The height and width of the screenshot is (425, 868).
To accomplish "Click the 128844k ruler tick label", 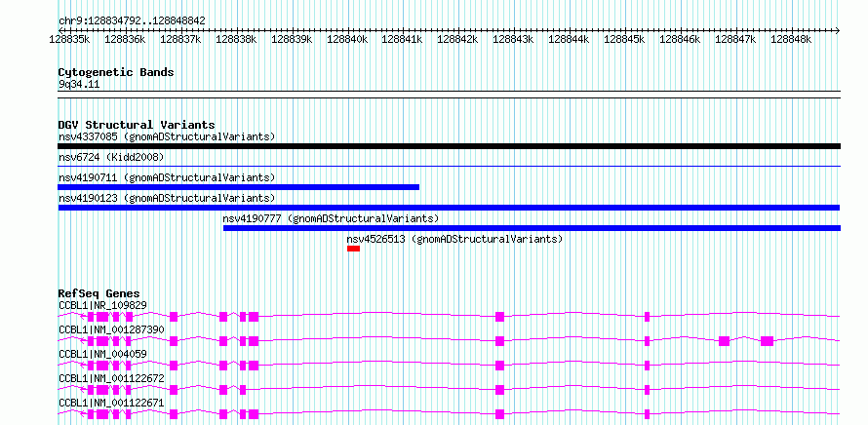I will (569, 39).
